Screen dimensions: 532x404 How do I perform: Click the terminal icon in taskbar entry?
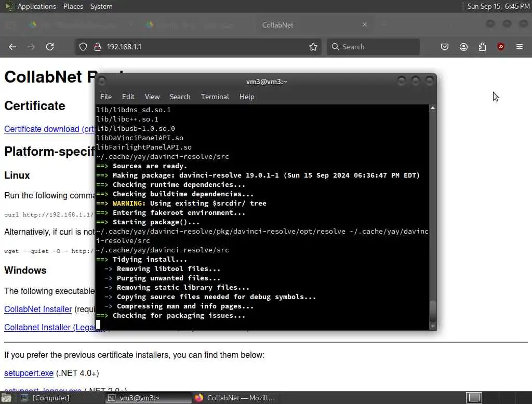click(112, 398)
